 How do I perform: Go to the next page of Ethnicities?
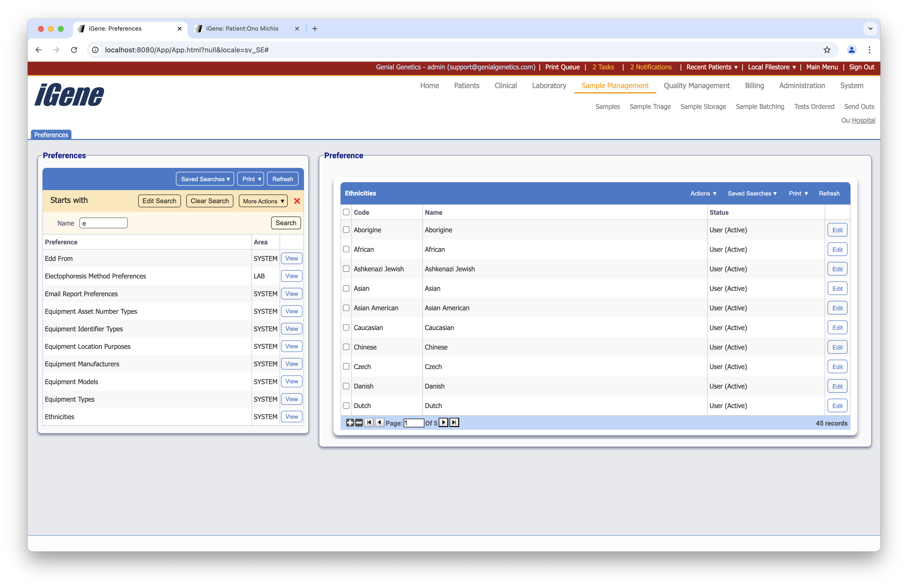(443, 422)
